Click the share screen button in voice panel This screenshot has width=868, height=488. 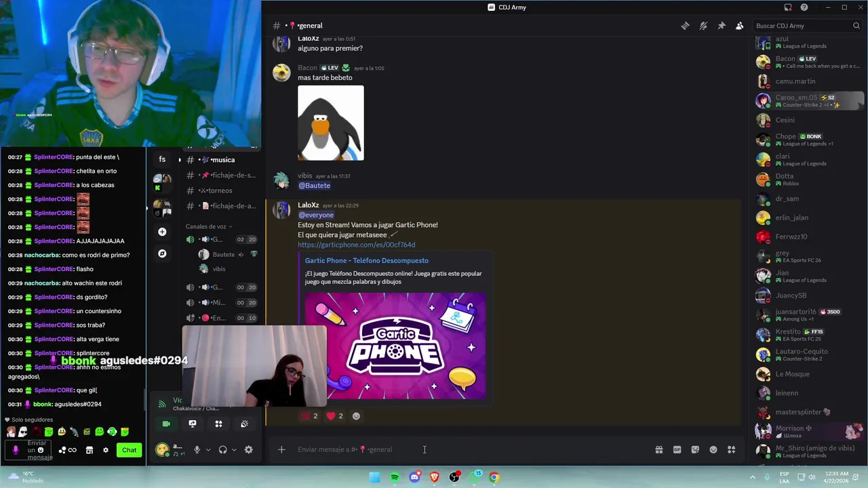click(x=193, y=424)
